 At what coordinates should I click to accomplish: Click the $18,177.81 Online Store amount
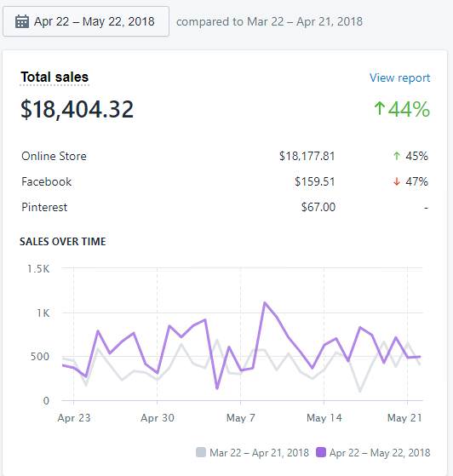pyautogui.click(x=307, y=157)
